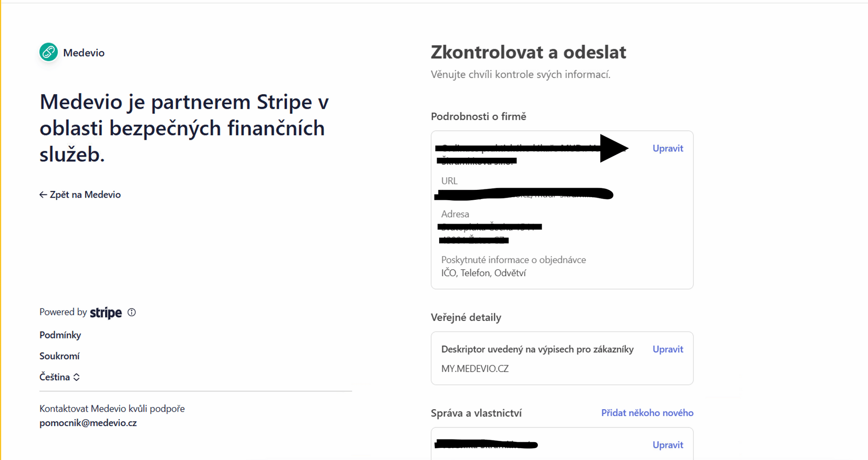
Task: Click Přidat někoho nového link
Action: point(647,413)
